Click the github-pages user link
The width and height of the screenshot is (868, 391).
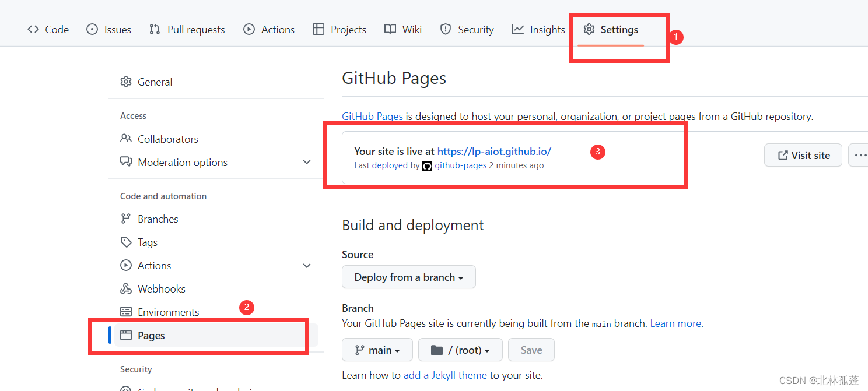click(x=460, y=165)
